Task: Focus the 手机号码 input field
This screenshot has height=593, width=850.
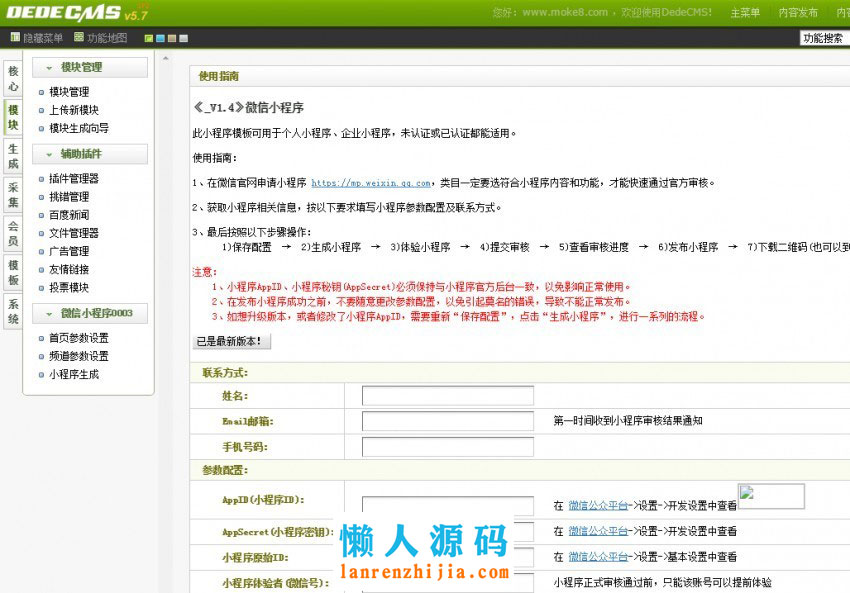Action: point(448,447)
